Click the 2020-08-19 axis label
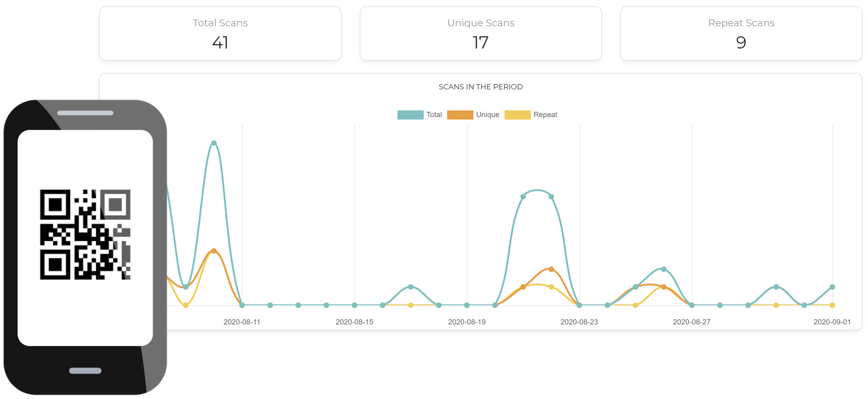Screen dimensions: 868x399 [x=467, y=322]
